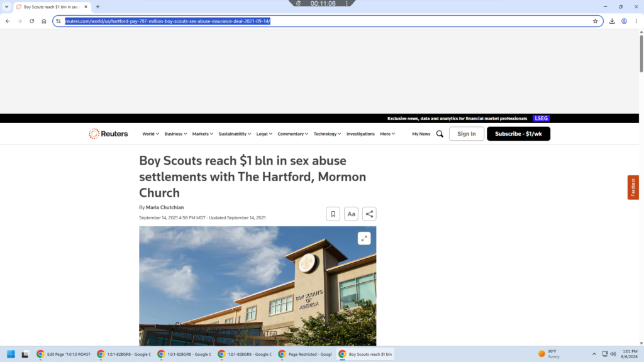The image size is (644, 362).
Task: Go to the Reuters logo homepage
Action: (108, 134)
